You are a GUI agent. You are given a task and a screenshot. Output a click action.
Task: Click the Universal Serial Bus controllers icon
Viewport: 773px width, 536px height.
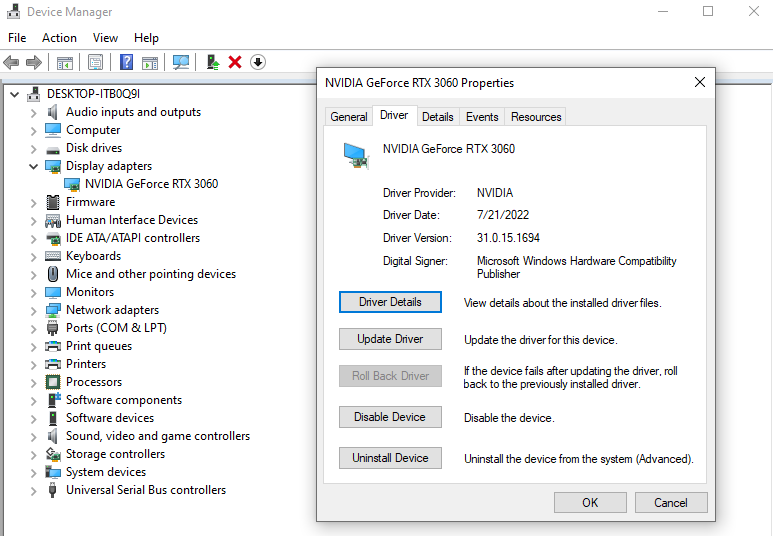[53, 490]
